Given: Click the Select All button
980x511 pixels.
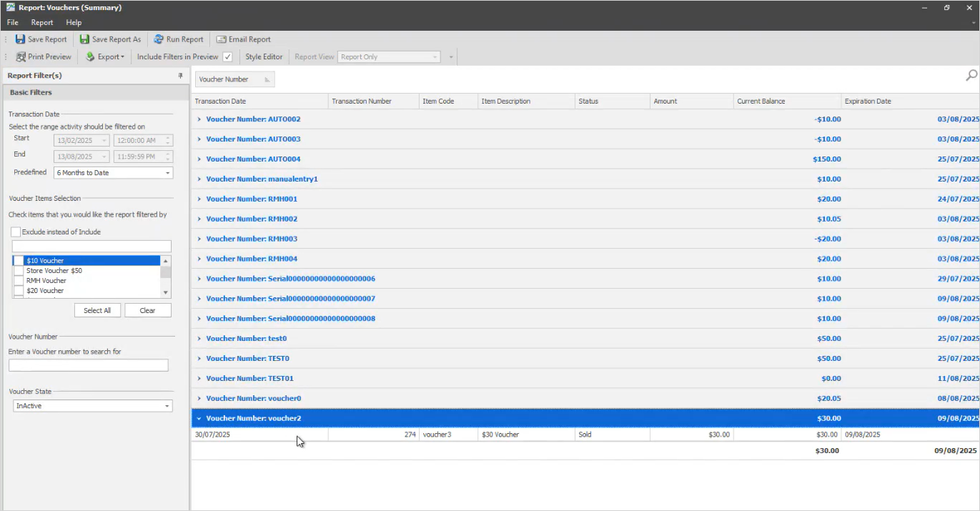Looking at the screenshot, I should tap(97, 310).
